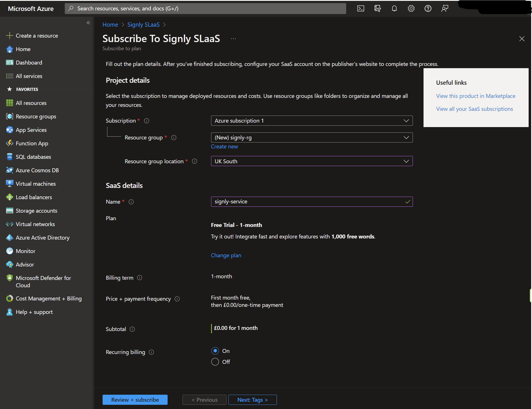
Task: Click the Virtual machines monitor icon
Action: (x=10, y=184)
